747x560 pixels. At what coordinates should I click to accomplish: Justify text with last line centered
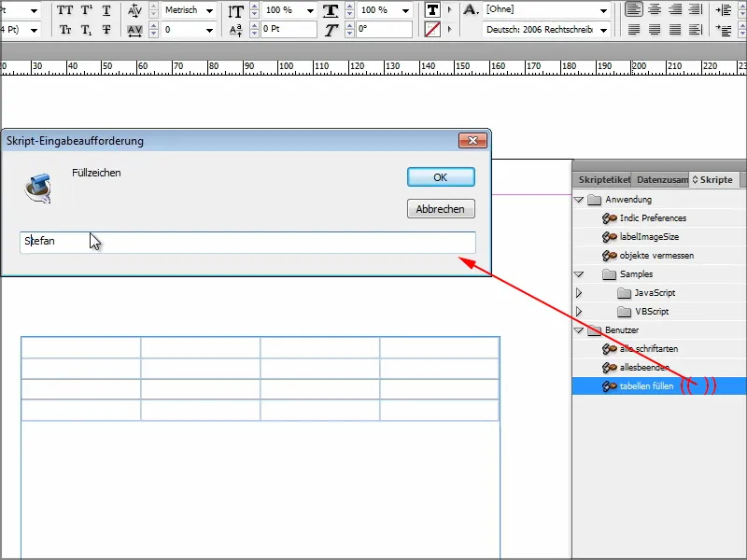pyautogui.click(x=655, y=30)
